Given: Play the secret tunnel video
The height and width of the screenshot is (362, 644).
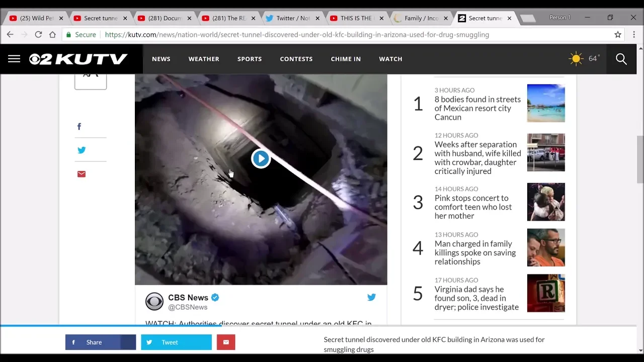Looking at the screenshot, I should pos(261,158).
